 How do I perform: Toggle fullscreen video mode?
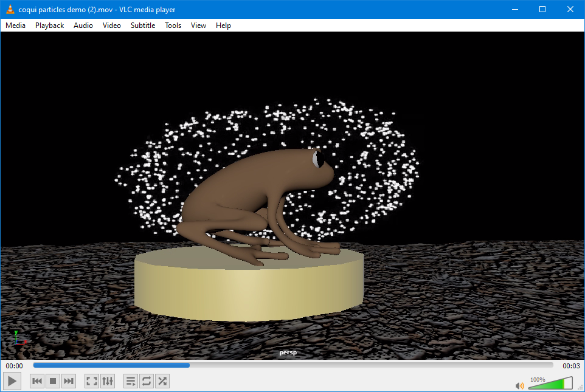tap(92, 381)
